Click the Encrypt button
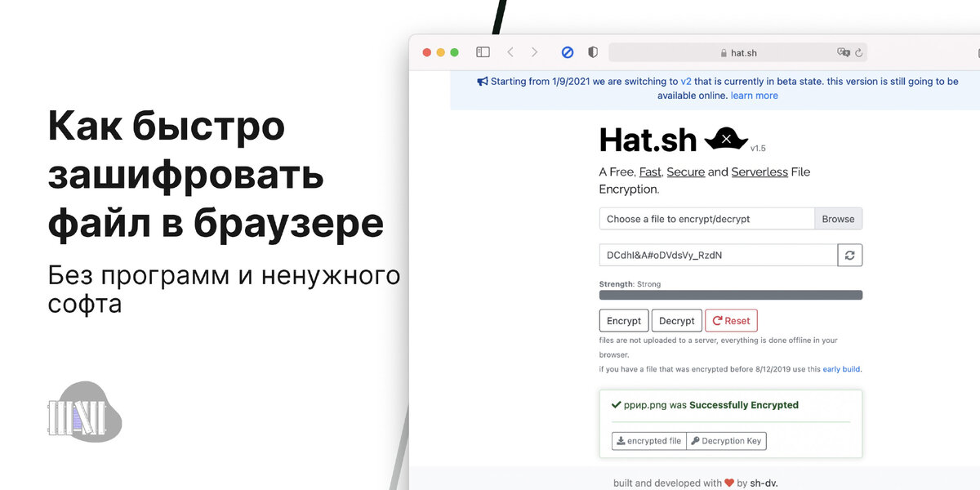This screenshot has height=490, width=980. pos(624,321)
